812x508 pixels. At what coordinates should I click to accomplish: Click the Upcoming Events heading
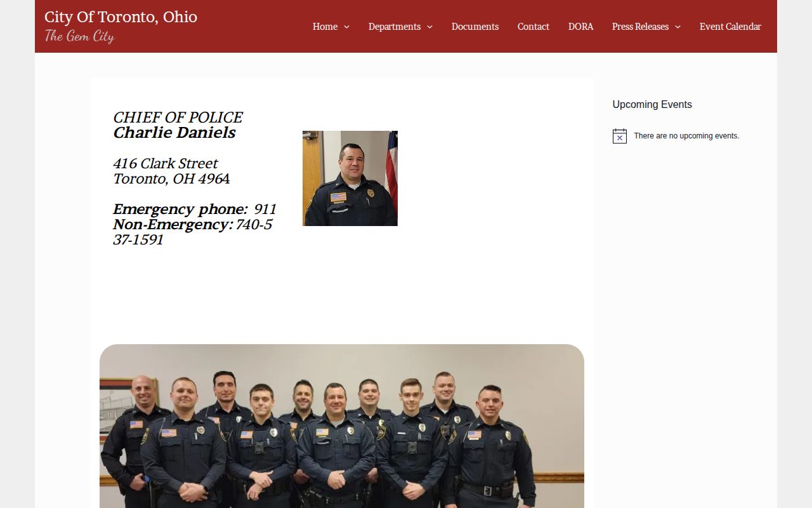pos(652,105)
